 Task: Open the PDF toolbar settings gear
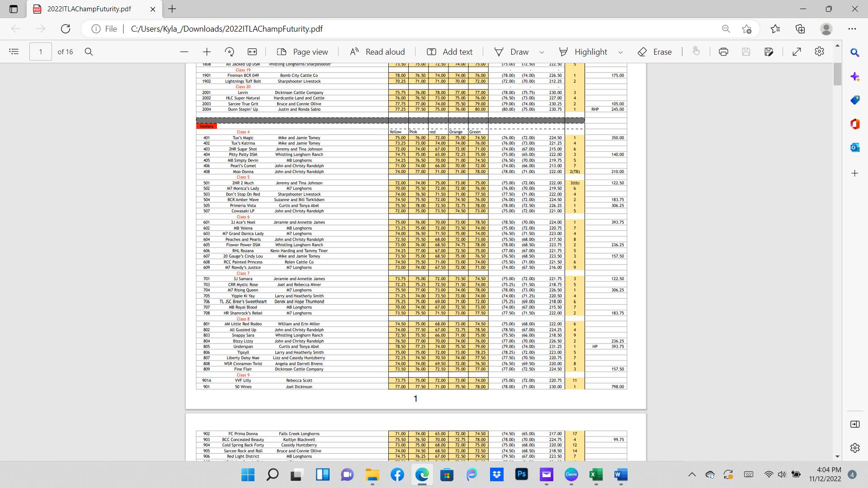tap(819, 52)
